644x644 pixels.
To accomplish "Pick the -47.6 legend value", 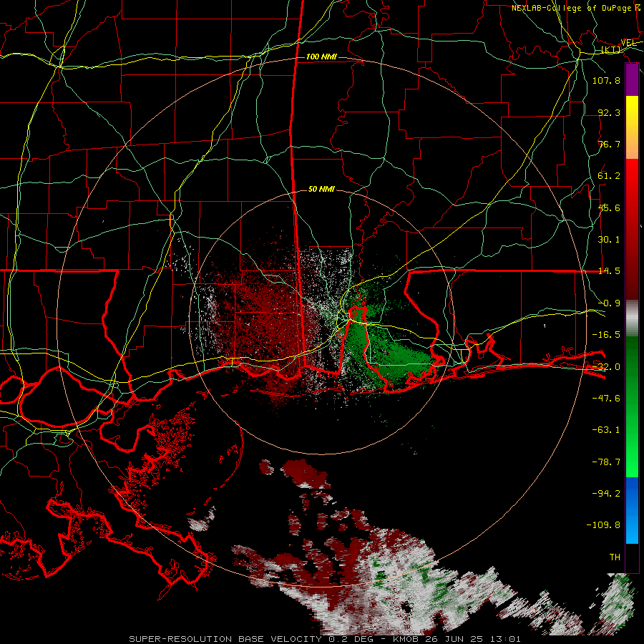I will click(x=606, y=399).
